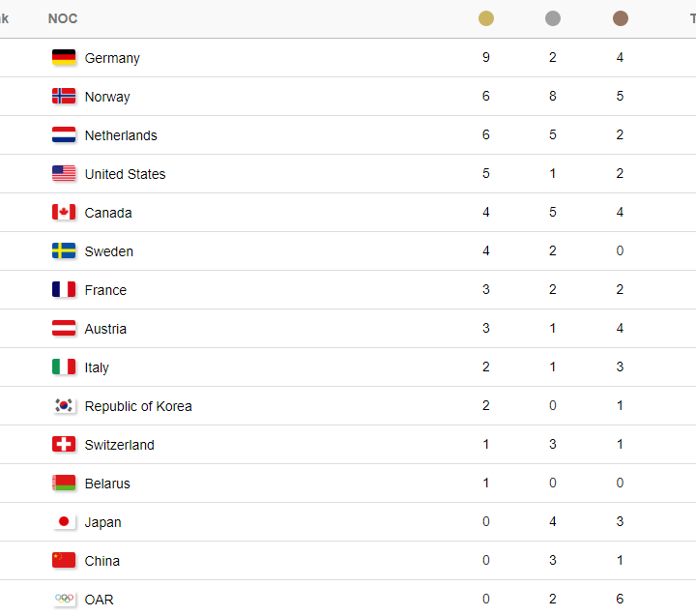
Task: Sort by silver medal column header
Action: 553,18
